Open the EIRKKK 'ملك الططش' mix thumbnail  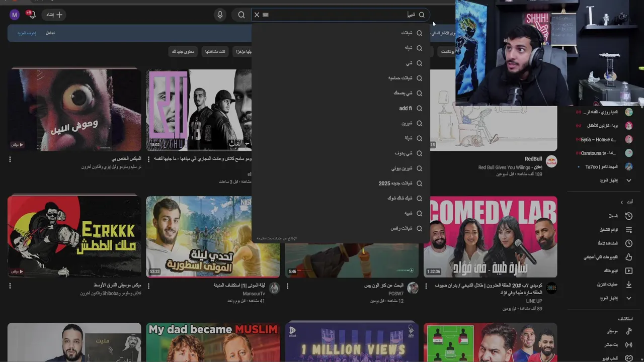(x=74, y=236)
